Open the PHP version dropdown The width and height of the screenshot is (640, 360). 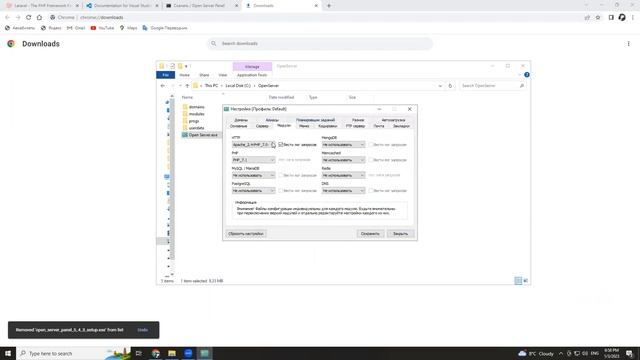pyautogui.click(x=253, y=160)
